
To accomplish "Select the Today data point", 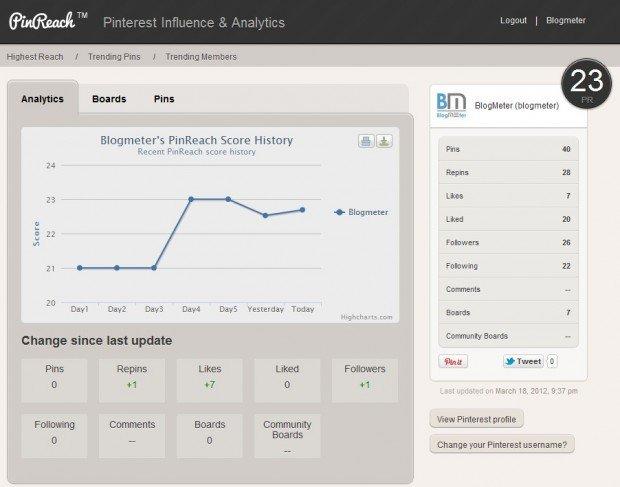I will click(x=302, y=210).
